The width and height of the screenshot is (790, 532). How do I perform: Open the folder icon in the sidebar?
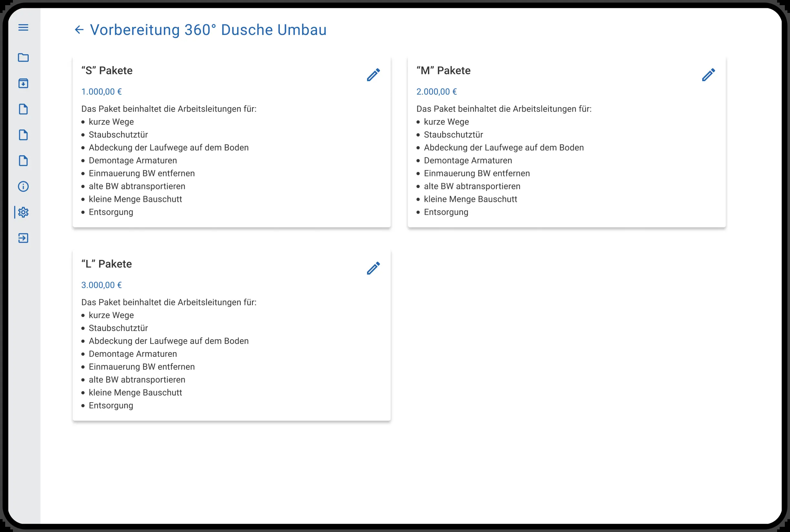23,57
